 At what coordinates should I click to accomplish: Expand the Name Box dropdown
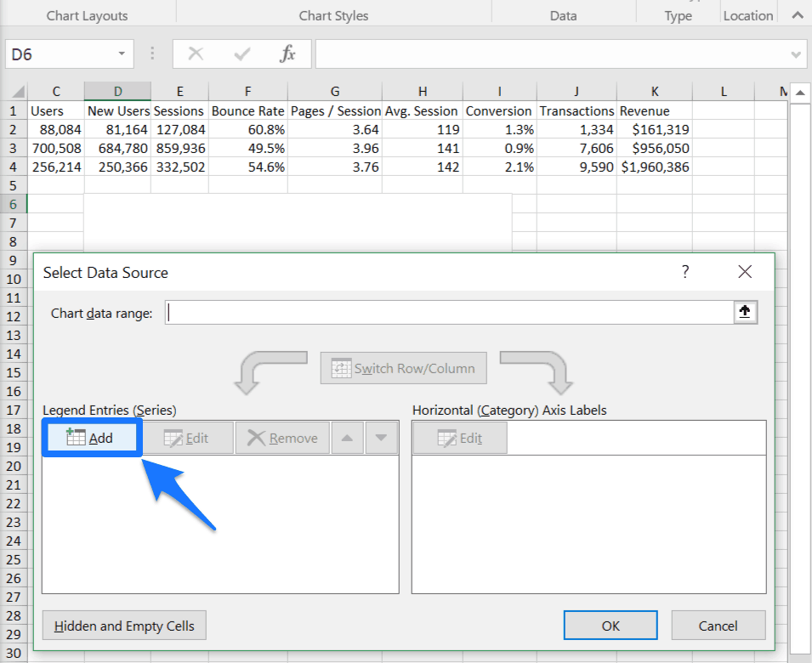[122, 54]
